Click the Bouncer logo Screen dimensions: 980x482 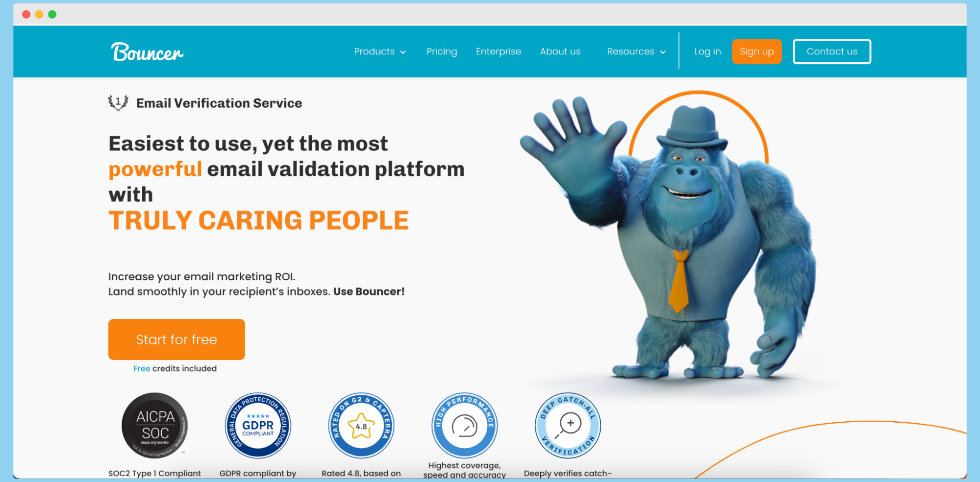pyautogui.click(x=147, y=52)
